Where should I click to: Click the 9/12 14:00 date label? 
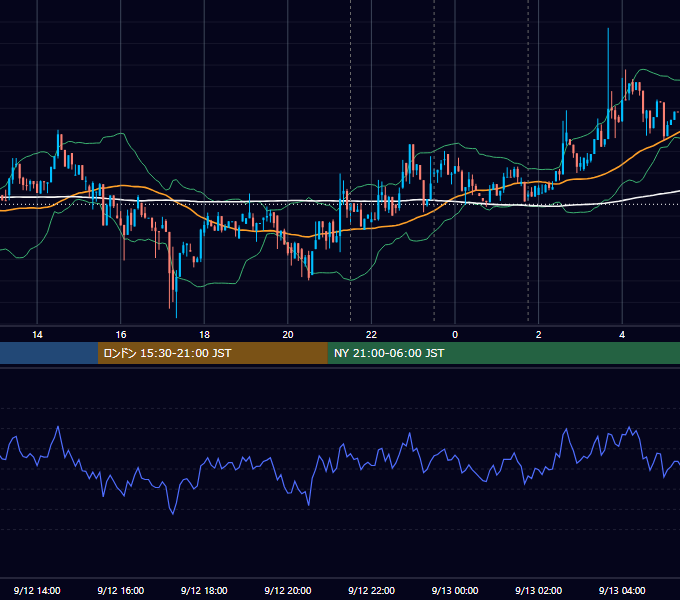tap(37, 590)
